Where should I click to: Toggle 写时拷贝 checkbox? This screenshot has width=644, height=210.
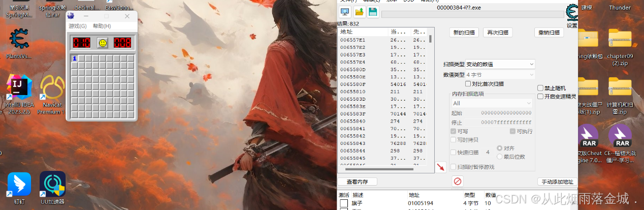tap(454, 140)
